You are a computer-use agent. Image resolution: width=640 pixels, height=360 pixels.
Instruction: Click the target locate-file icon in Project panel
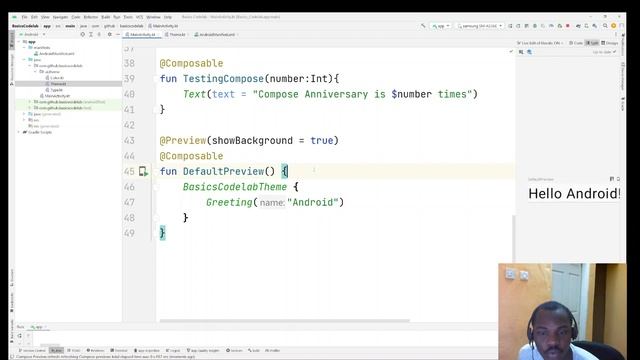(x=82, y=35)
